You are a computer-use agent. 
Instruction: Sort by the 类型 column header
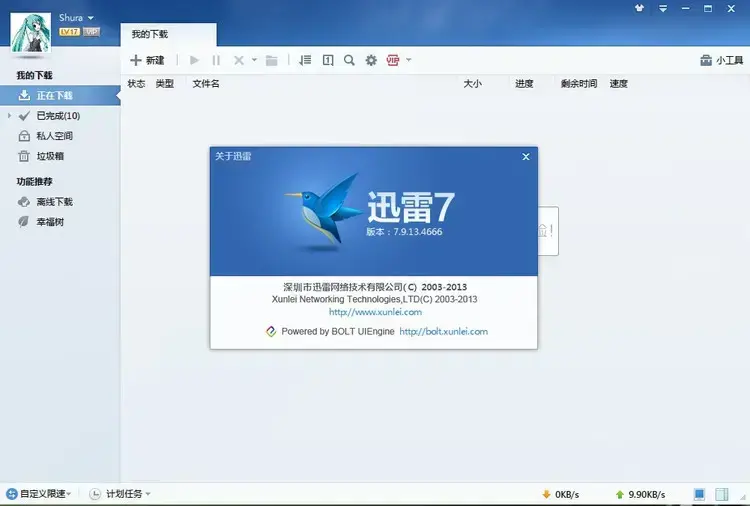[x=165, y=84]
